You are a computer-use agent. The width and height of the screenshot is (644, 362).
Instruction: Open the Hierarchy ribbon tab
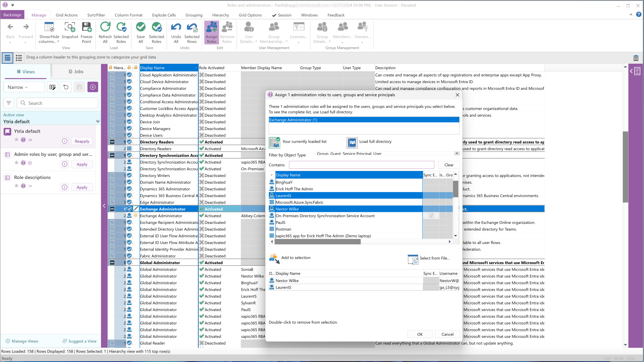(x=220, y=15)
